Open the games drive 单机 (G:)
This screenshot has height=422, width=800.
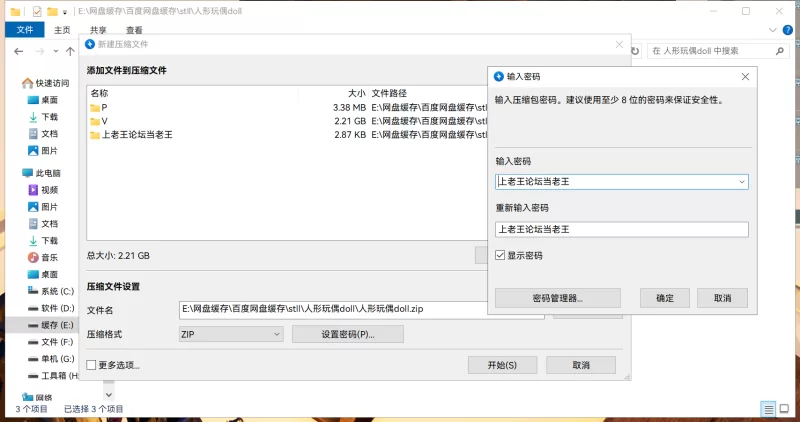pyautogui.click(x=51, y=358)
